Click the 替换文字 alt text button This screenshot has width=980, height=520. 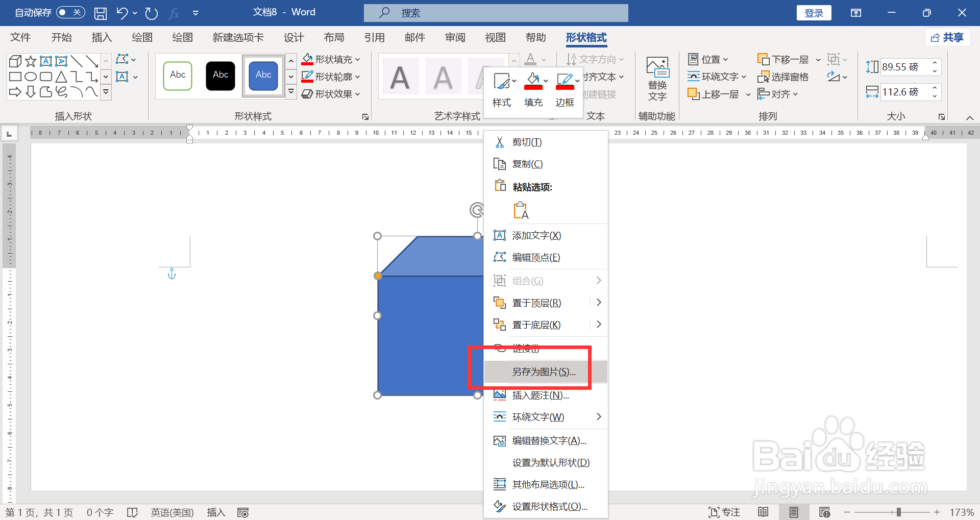(x=657, y=79)
